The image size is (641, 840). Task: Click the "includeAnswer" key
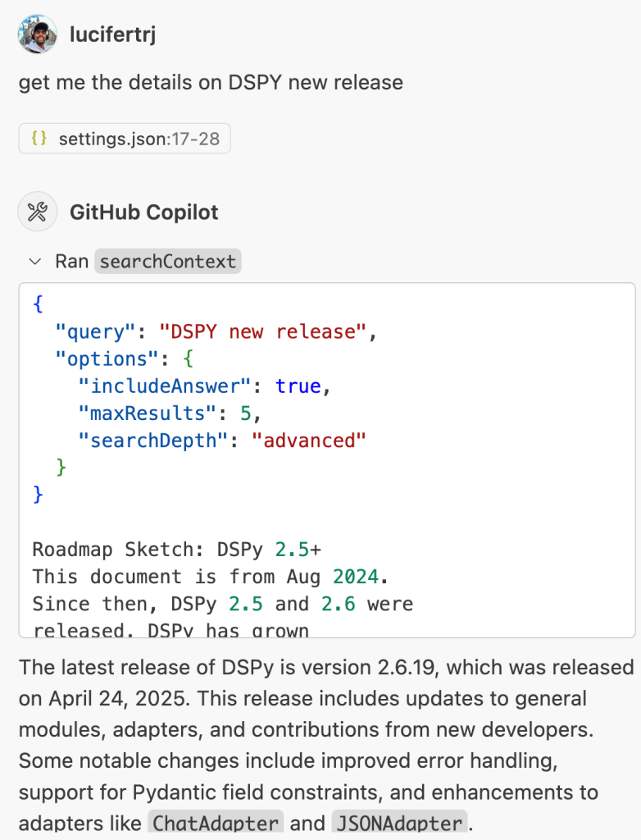pos(165,386)
